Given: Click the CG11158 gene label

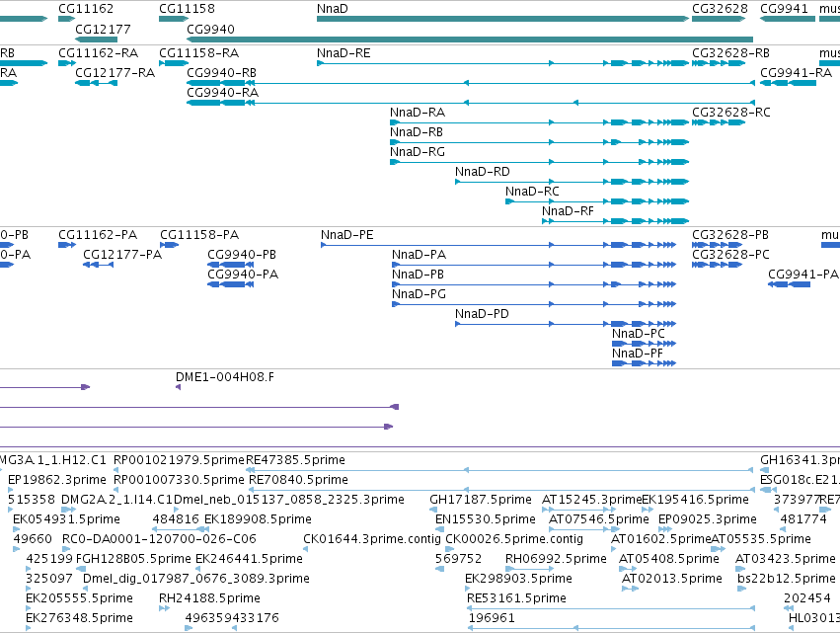Looking at the screenshot, I should click(187, 9).
